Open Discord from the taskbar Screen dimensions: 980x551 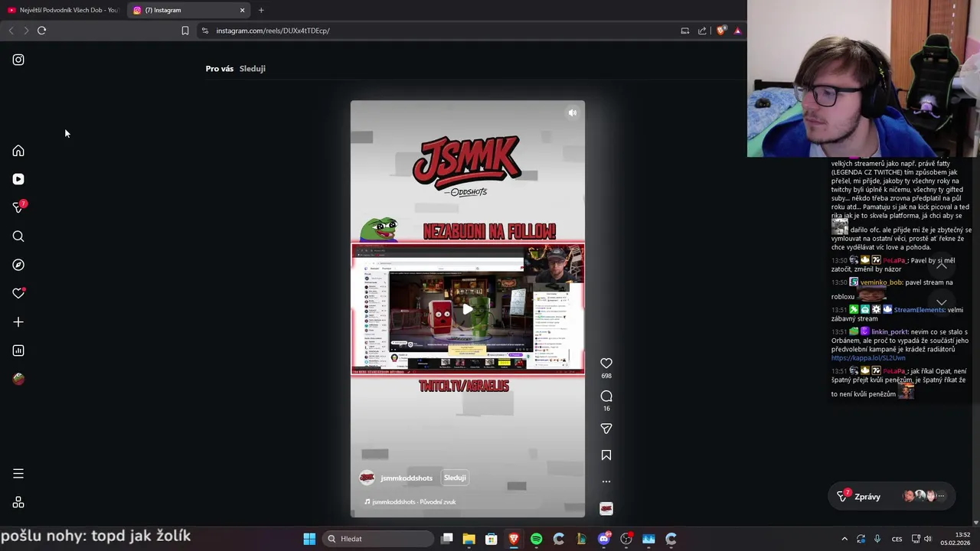(604, 539)
